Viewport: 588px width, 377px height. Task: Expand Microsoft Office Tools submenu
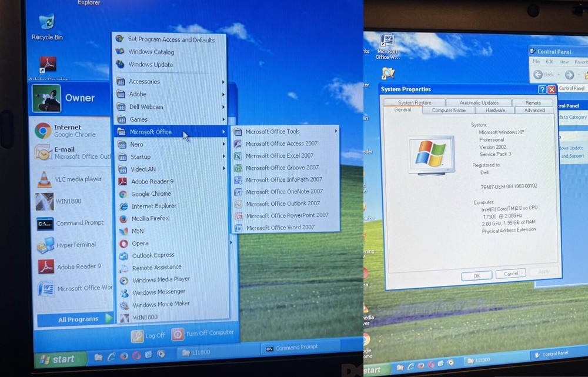tap(286, 132)
